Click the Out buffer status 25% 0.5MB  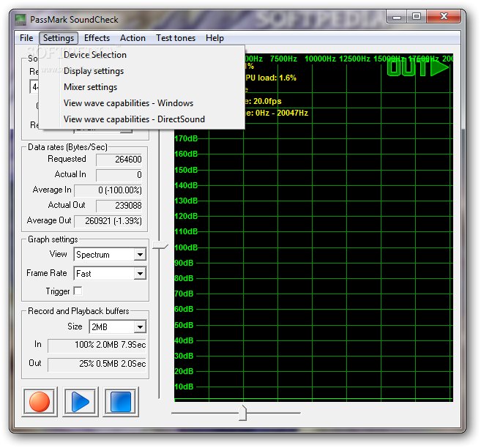97,364
